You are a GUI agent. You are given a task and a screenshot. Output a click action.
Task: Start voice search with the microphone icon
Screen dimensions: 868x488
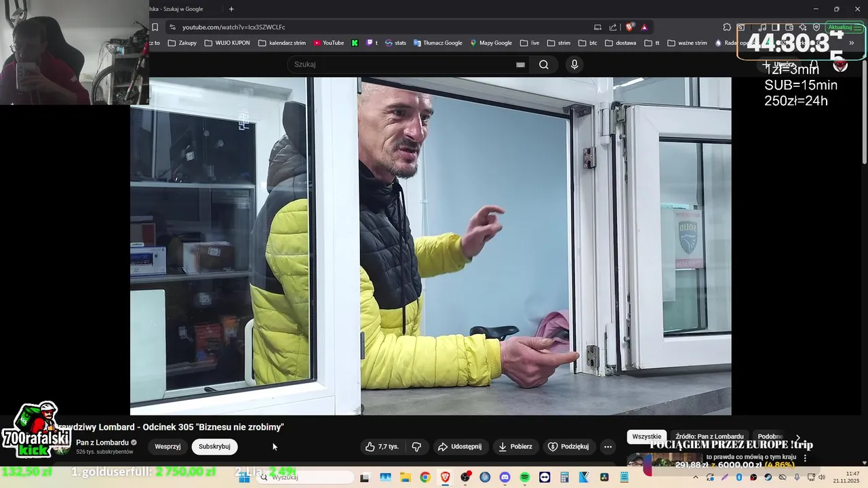pyautogui.click(x=574, y=64)
